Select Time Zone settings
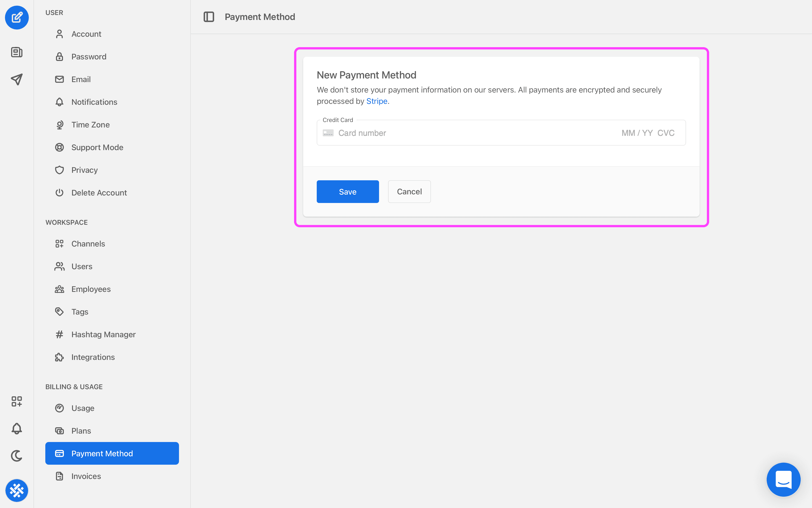This screenshot has height=508, width=812. click(112, 125)
